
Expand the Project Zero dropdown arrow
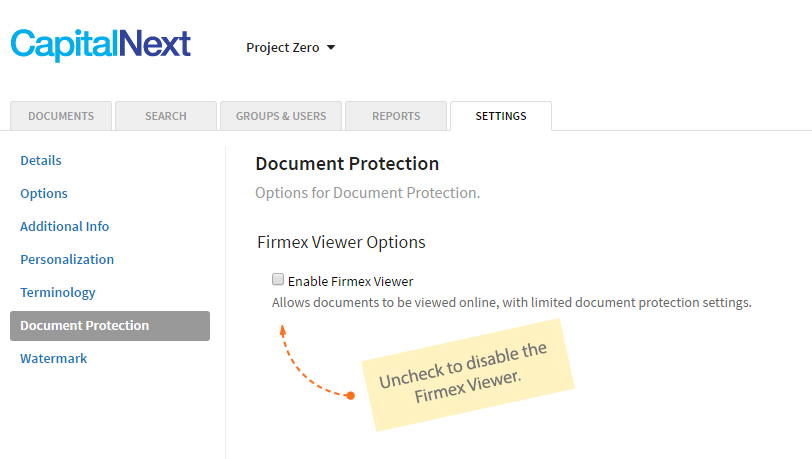click(x=331, y=48)
